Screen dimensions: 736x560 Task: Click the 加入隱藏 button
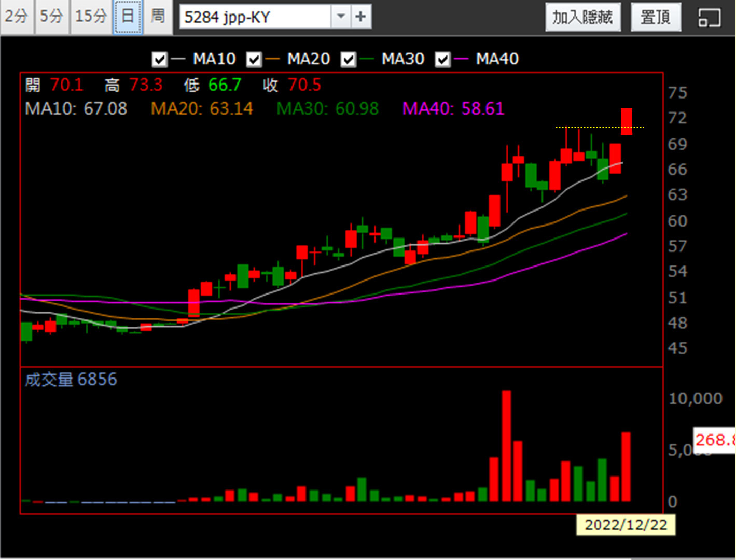582,17
